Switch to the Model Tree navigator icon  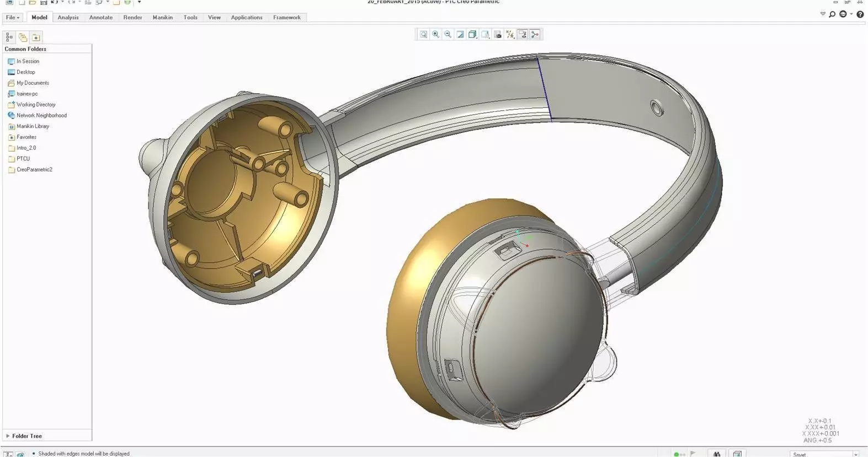tap(9, 37)
